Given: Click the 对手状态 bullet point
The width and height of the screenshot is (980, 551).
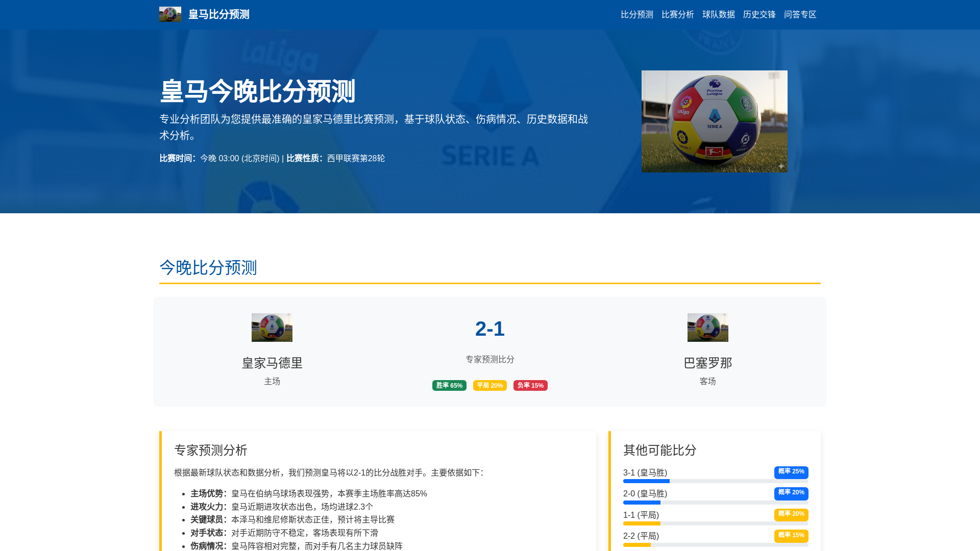Looking at the screenshot, I should click(284, 533).
